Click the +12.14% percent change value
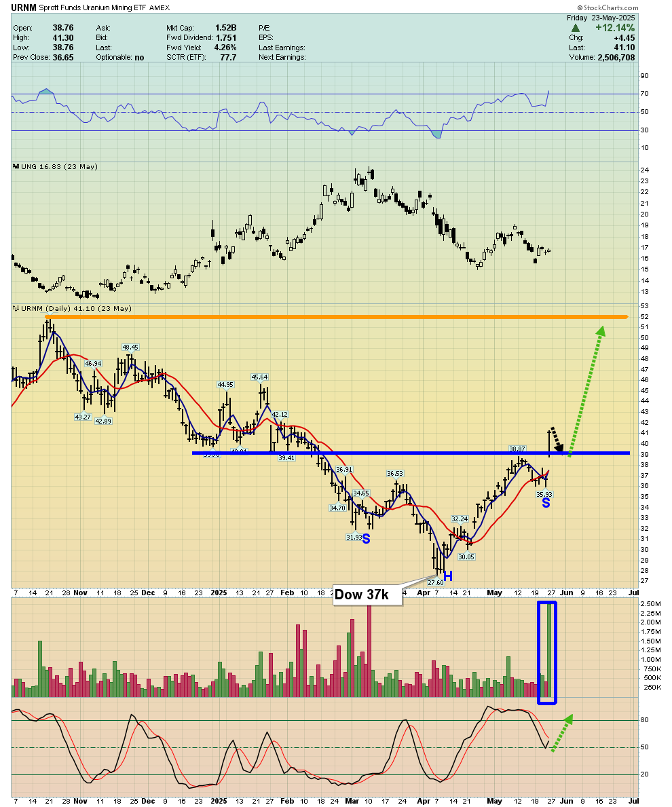The image size is (672, 807). tap(615, 28)
